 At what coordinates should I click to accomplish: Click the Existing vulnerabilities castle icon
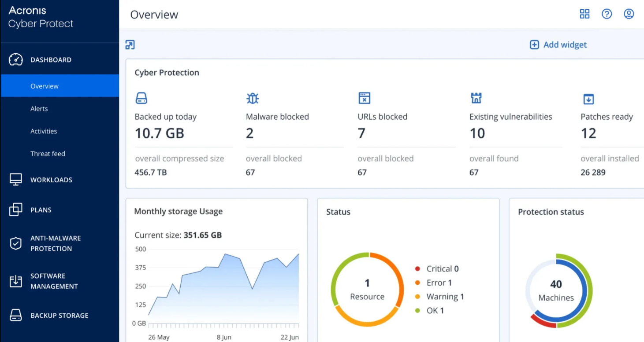click(476, 98)
